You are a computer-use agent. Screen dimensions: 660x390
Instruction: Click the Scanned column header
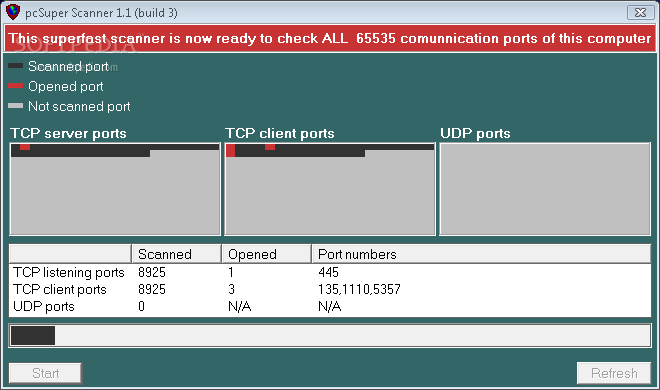click(176, 254)
